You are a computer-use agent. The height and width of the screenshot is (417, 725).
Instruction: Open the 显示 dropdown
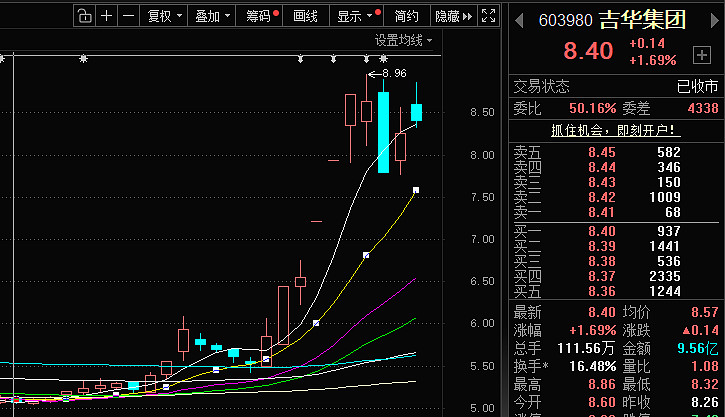pos(356,16)
